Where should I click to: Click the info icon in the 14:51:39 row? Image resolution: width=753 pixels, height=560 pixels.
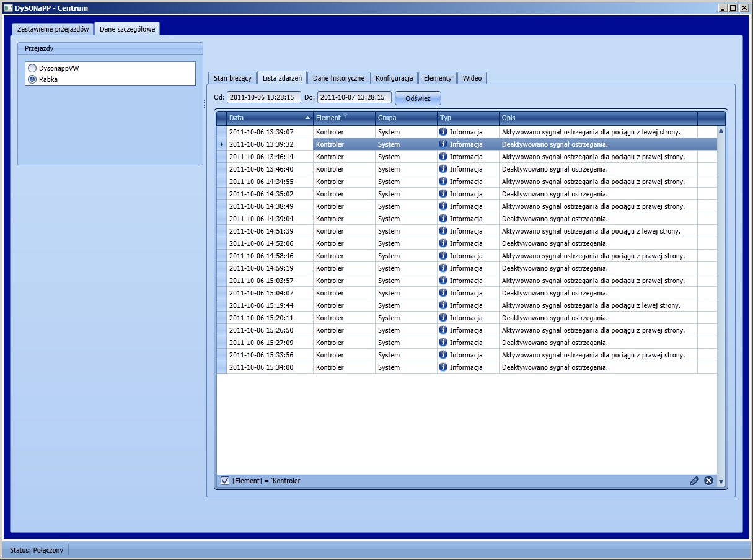click(x=443, y=231)
